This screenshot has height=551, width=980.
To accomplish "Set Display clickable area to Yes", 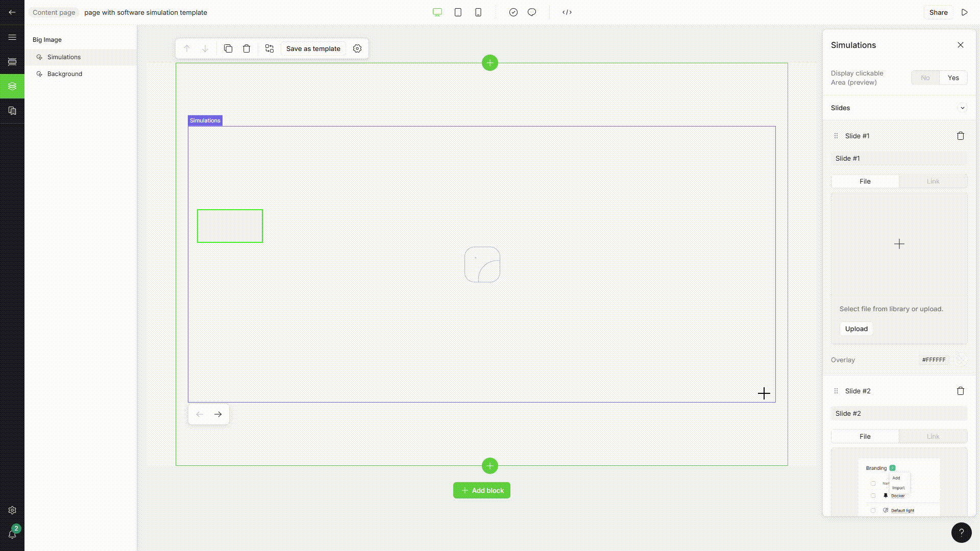I will pyautogui.click(x=953, y=78).
